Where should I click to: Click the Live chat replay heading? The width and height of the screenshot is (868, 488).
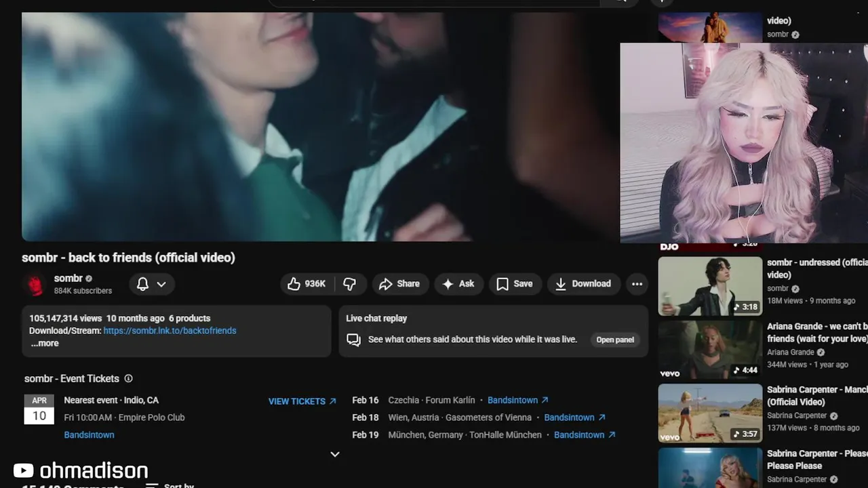coord(376,319)
